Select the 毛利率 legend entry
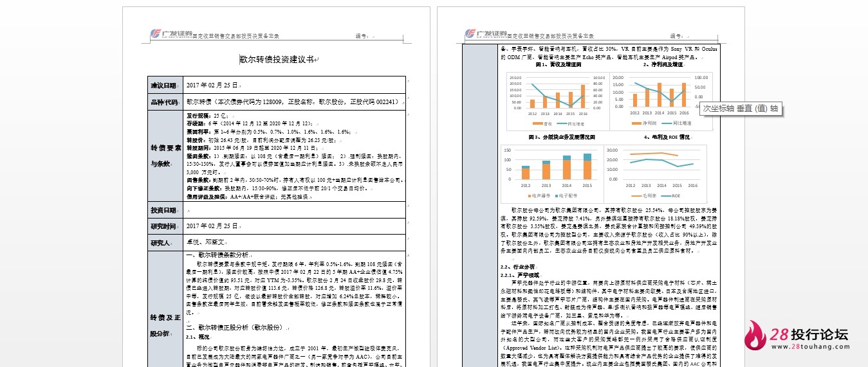Image resolution: width=868 pixels, height=367 pixels. pyautogui.click(x=645, y=195)
